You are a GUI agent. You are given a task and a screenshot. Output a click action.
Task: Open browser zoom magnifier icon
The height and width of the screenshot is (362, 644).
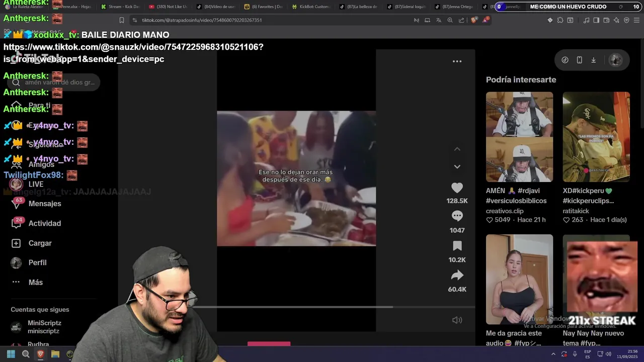pos(450,20)
